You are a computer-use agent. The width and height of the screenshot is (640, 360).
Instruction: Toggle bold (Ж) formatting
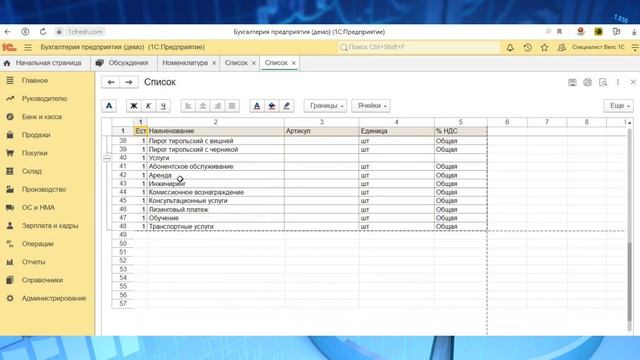(x=133, y=106)
